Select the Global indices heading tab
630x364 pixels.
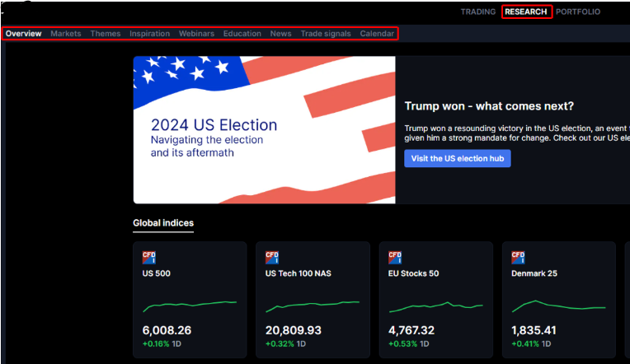(x=163, y=223)
